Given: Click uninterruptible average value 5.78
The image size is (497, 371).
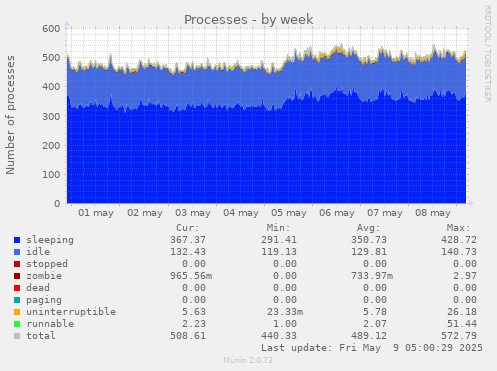Looking at the screenshot, I should pos(375,312).
